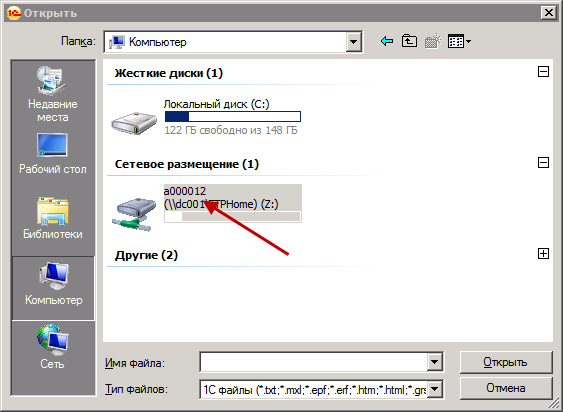Viewport: 563px width, 412px height.
Task: Go up one folder level
Action: [x=409, y=42]
